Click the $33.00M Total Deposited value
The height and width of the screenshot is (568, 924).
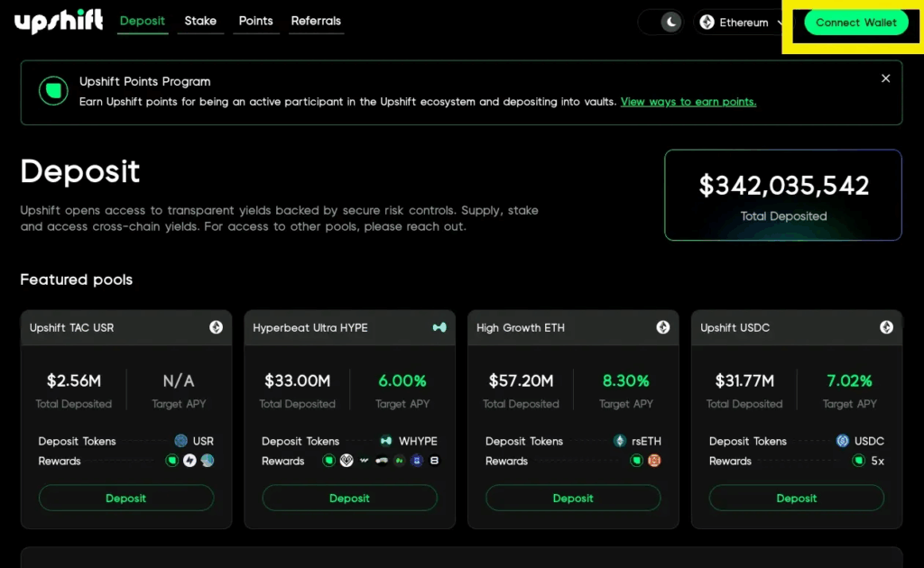(x=297, y=380)
